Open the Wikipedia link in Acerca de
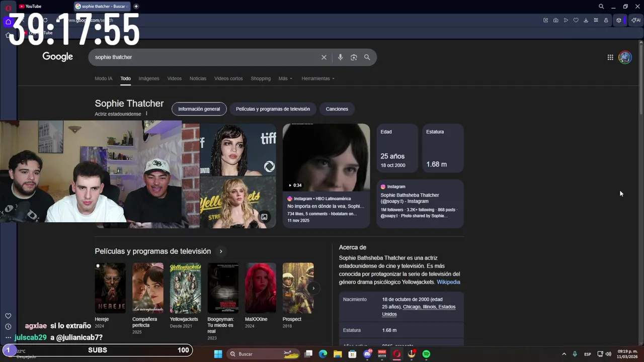 click(448, 282)
